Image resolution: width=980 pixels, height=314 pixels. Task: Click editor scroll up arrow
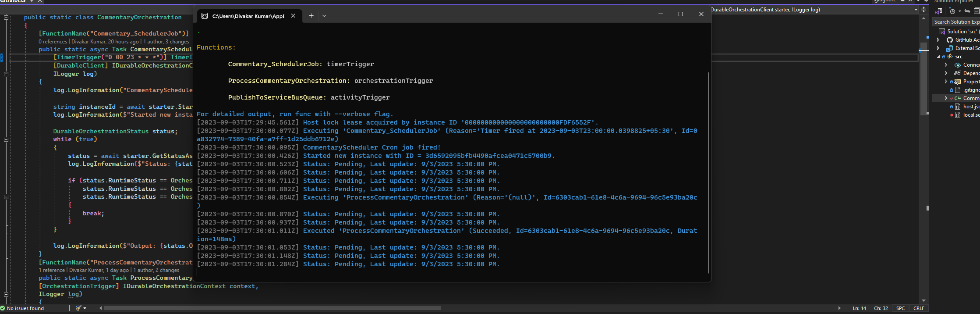924,19
